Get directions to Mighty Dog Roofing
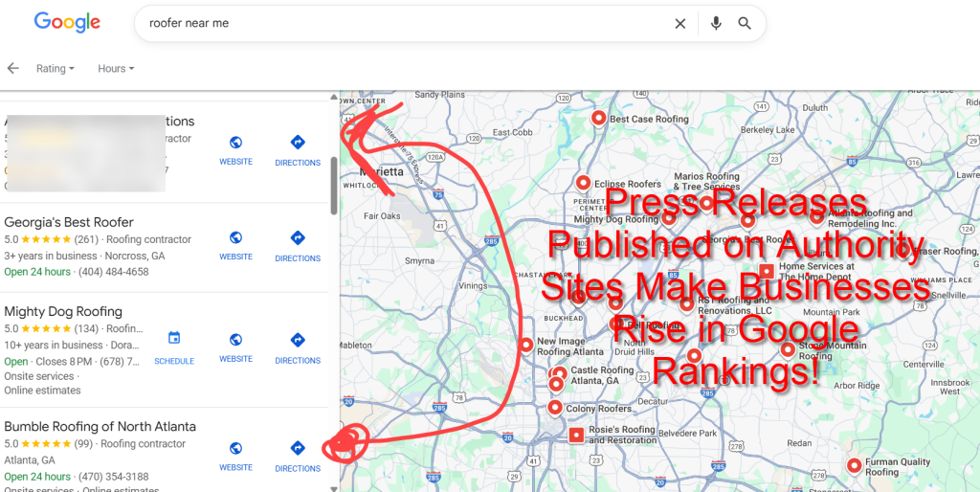The height and width of the screenshot is (492, 980). click(x=298, y=340)
